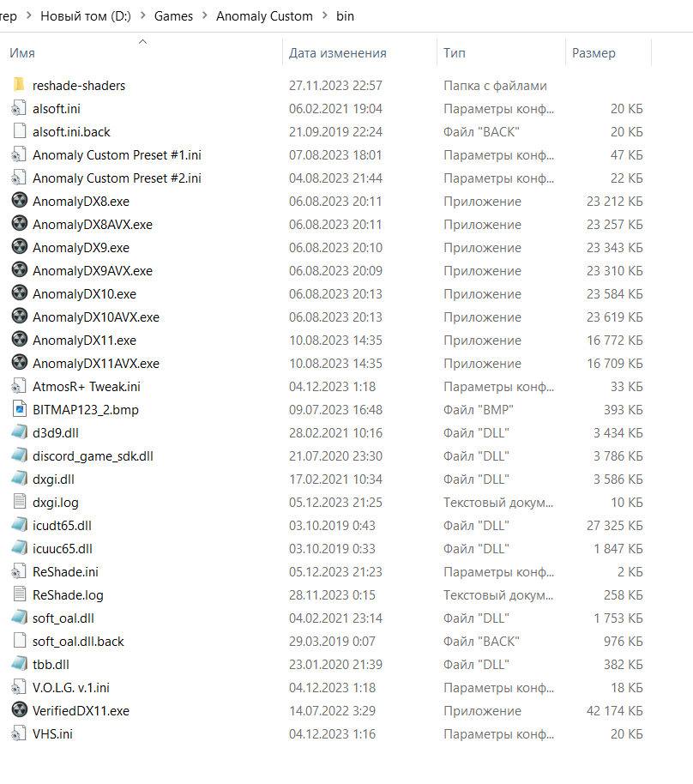
Task: Select file name AnomalyDX11.exe
Action: coord(85,340)
